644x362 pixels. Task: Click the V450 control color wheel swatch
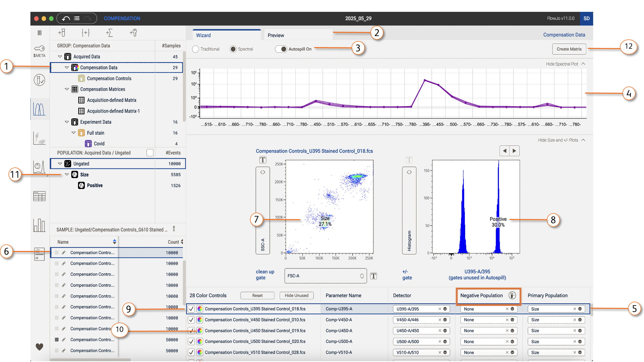coord(200,320)
